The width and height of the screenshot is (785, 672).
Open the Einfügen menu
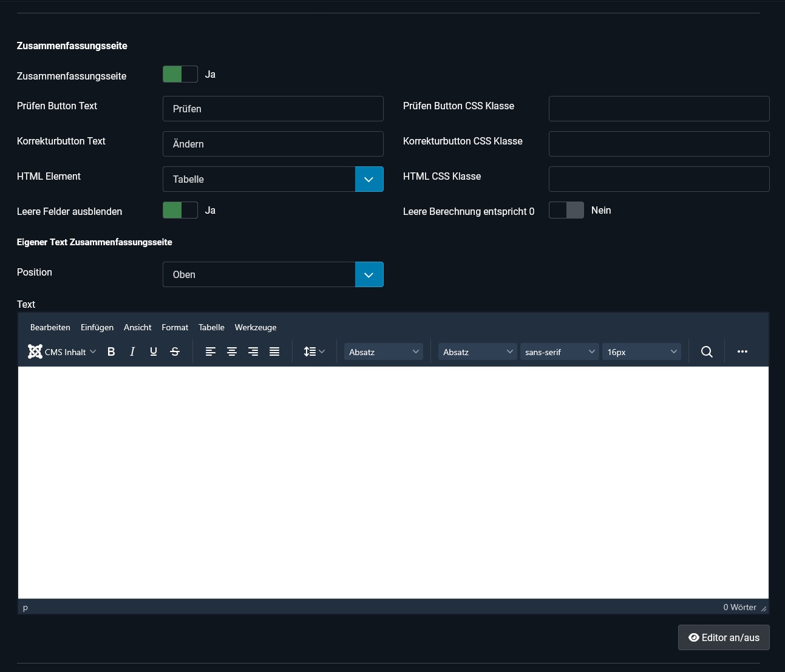coord(97,327)
